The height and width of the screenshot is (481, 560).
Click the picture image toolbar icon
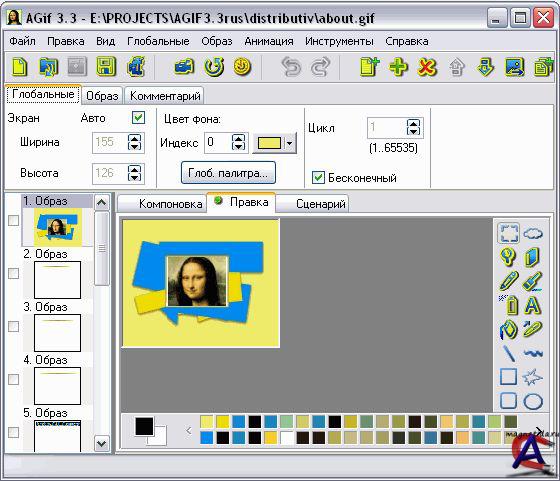515,67
